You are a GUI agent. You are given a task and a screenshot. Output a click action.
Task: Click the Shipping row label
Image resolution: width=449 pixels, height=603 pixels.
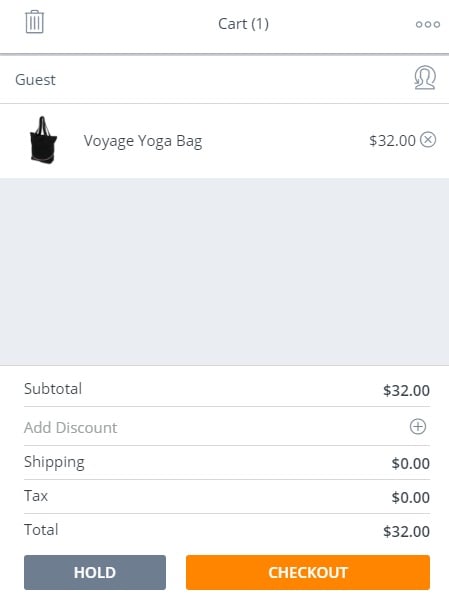[x=54, y=462]
